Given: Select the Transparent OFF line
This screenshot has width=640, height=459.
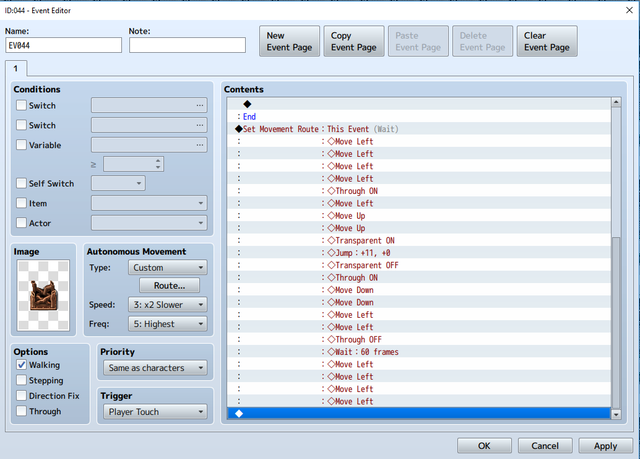Looking at the screenshot, I should (x=419, y=265).
